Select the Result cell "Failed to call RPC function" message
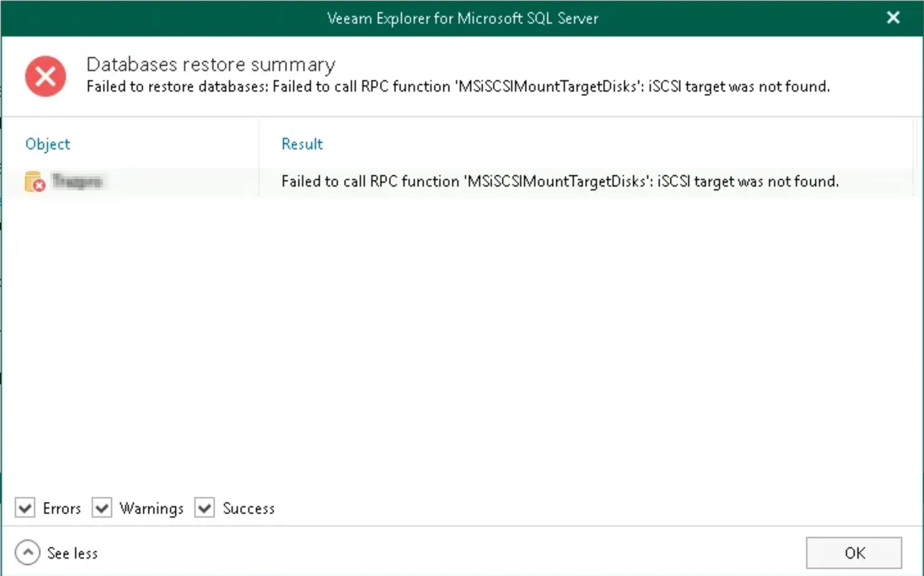Viewport: 924px width, 576px height. click(x=560, y=181)
